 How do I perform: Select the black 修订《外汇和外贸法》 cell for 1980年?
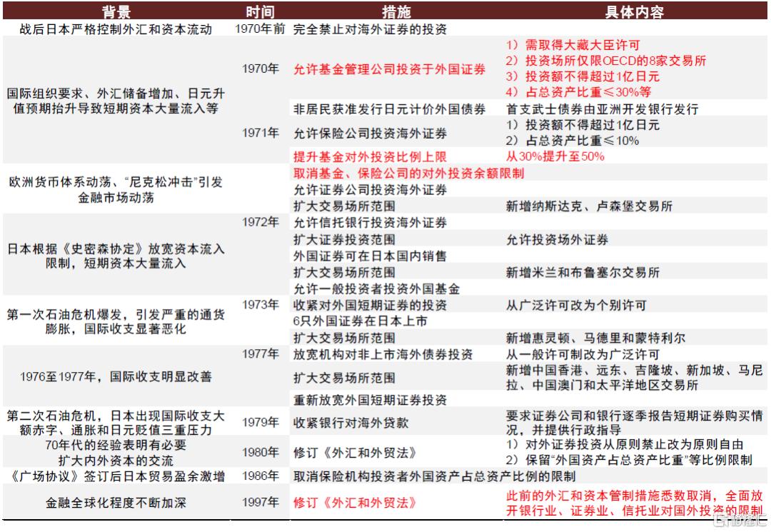click(355, 453)
